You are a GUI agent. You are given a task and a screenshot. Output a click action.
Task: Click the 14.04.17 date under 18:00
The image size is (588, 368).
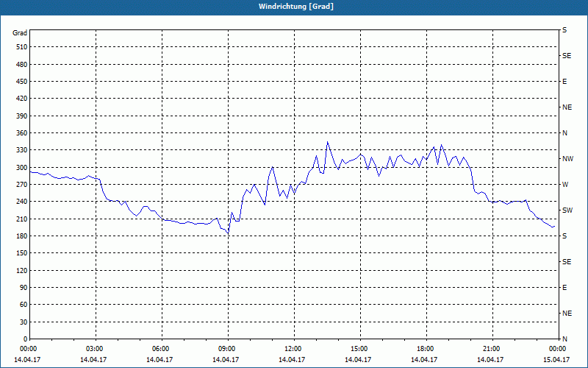[424, 360]
